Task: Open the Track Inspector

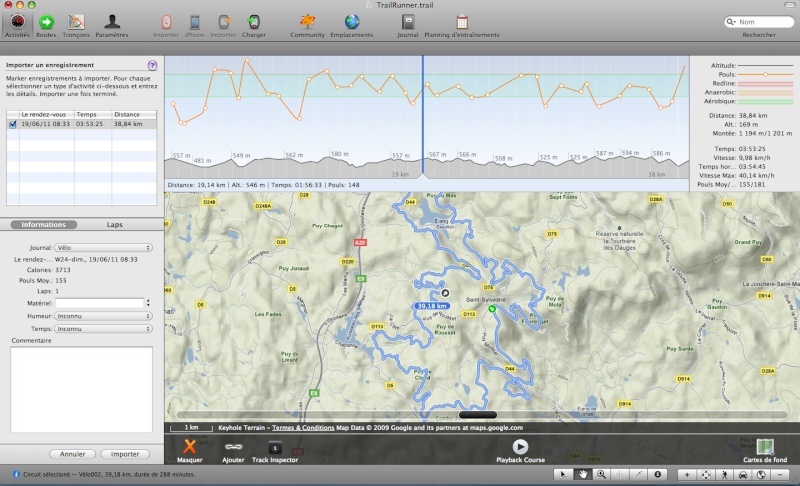Action: [x=274, y=451]
